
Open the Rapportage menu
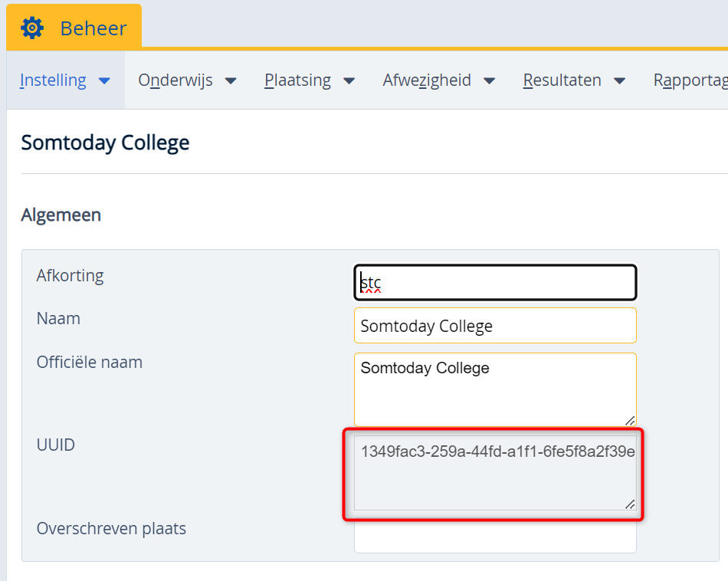click(690, 80)
